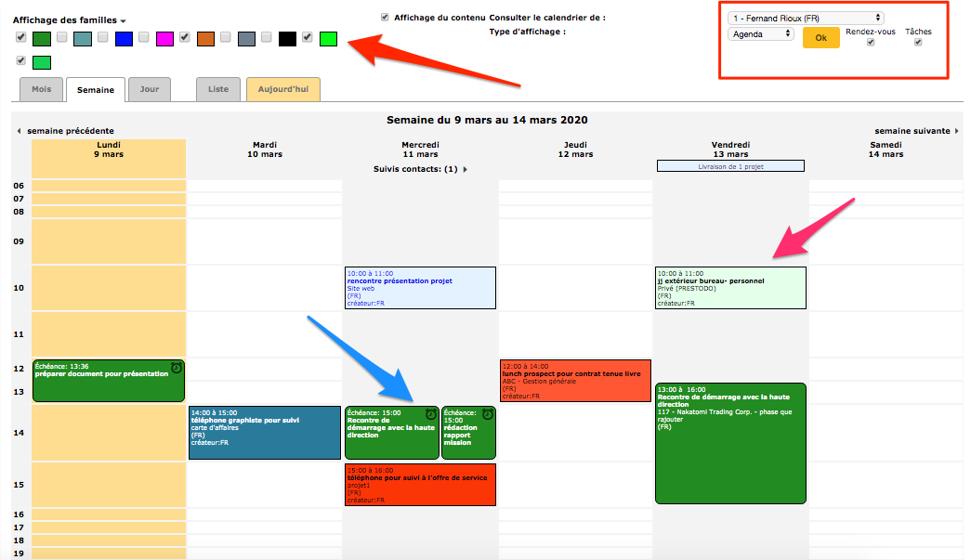Jump to today via 'Aujourd'hui' button
Viewport: 971px width, 560px height.
(x=283, y=89)
